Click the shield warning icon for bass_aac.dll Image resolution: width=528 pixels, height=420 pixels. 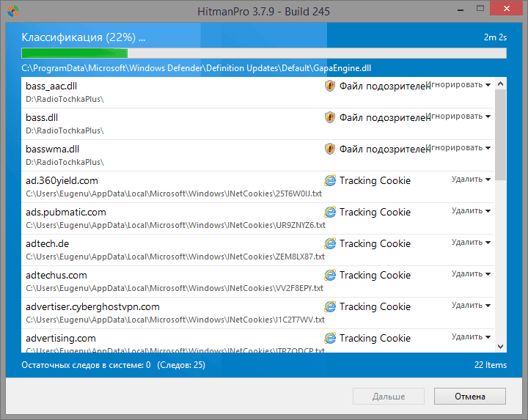coord(330,86)
